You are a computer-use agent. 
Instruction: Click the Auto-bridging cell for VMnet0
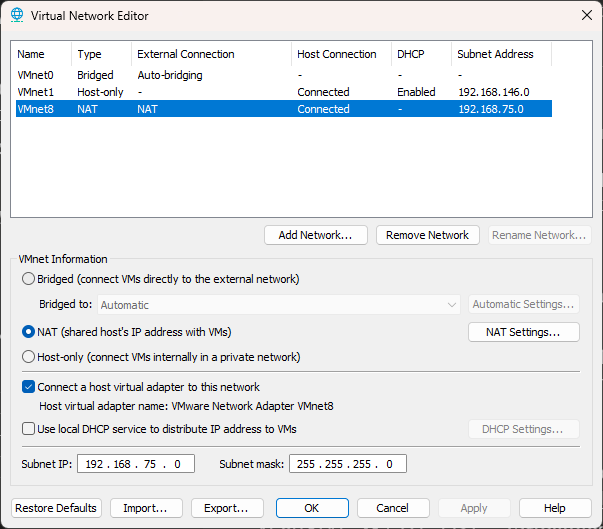[170, 75]
